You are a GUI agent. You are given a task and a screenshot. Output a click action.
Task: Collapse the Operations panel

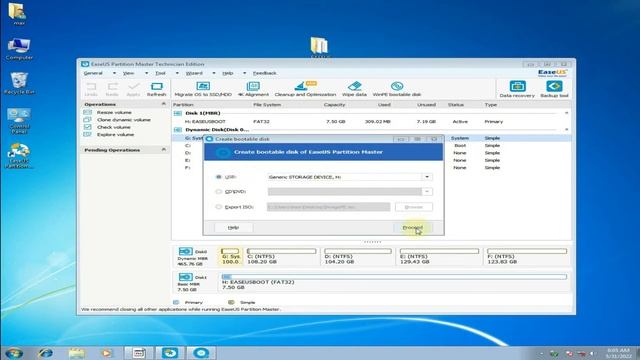point(164,104)
